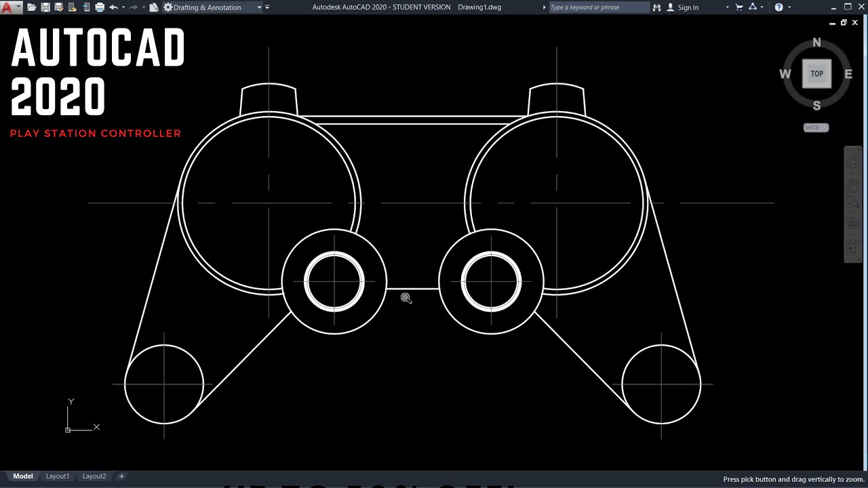Save the drawing with the Save icon
The image size is (868, 488).
coord(45,7)
